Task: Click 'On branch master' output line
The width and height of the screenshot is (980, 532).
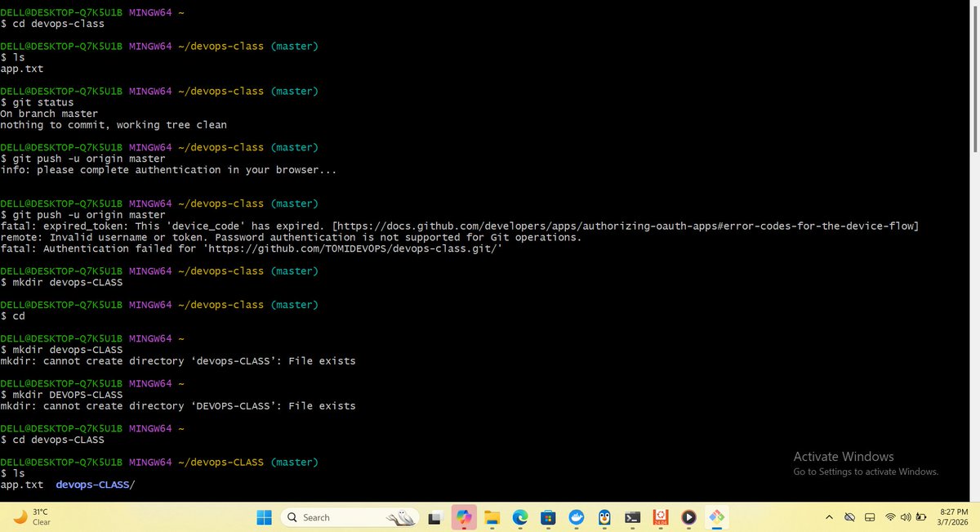Action: click(x=49, y=114)
